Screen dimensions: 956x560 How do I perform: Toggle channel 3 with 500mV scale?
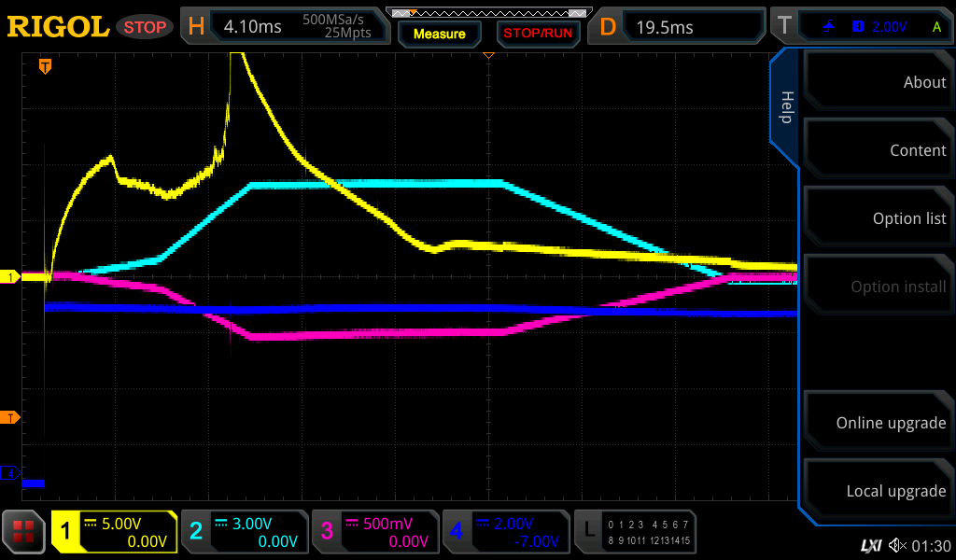click(374, 532)
